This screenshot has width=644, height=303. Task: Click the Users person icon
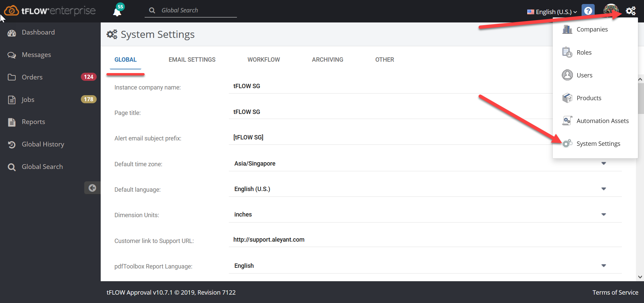pyautogui.click(x=567, y=75)
